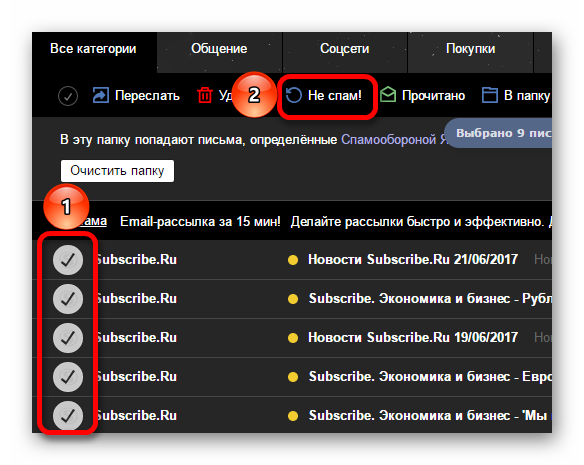Screen dimensions: 584x465
Task: Click sender Subscribe.Ru of the 'Мы message
Action: click(x=137, y=416)
